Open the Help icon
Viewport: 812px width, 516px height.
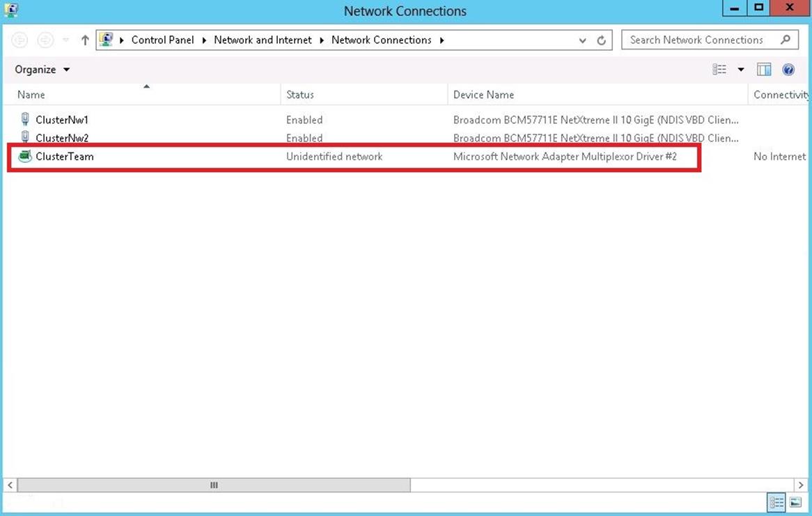pyautogui.click(x=788, y=70)
